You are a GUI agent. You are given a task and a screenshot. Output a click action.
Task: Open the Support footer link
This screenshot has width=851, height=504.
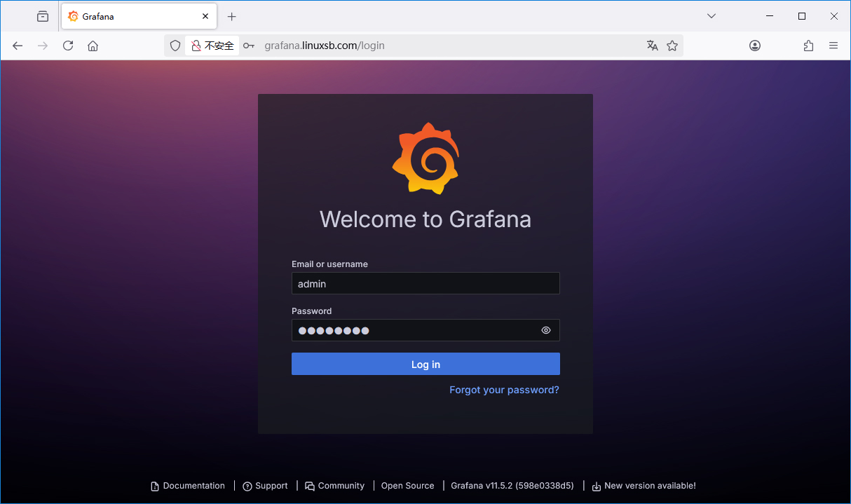click(271, 486)
